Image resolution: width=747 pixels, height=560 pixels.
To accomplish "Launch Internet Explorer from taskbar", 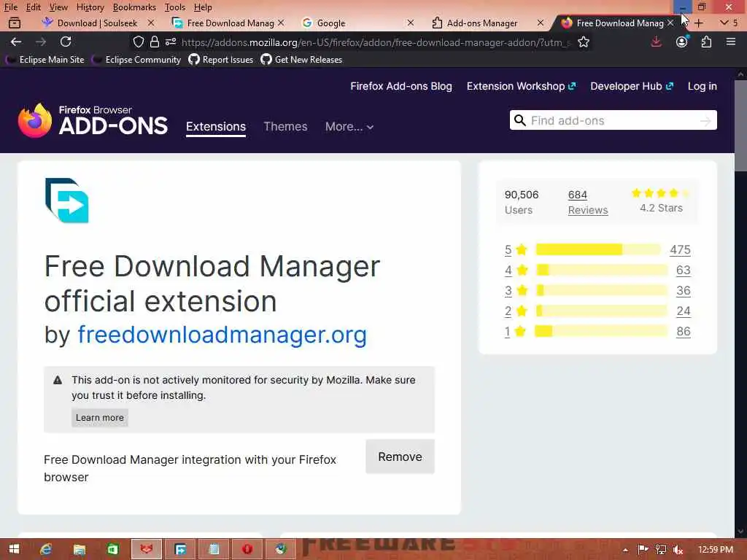I will [x=46, y=549].
